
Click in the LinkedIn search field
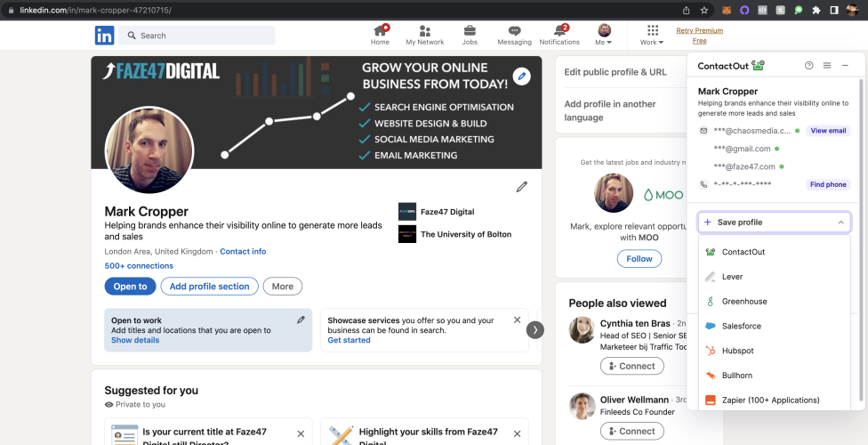click(197, 36)
